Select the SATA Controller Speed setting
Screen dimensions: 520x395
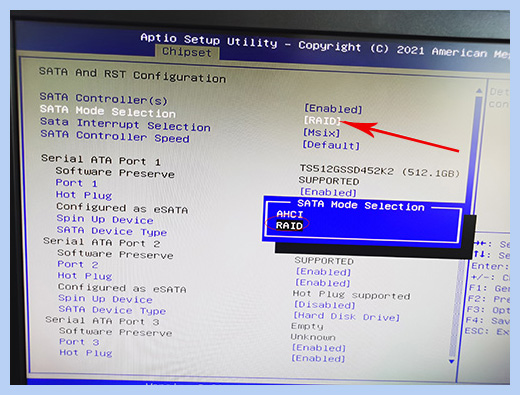tap(115, 136)
